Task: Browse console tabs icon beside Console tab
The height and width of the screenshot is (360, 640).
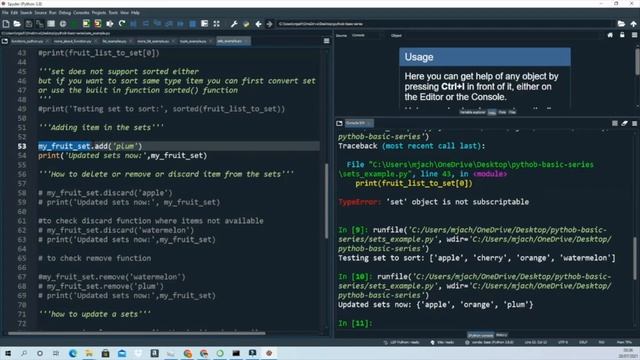Action: coord(339,123)
